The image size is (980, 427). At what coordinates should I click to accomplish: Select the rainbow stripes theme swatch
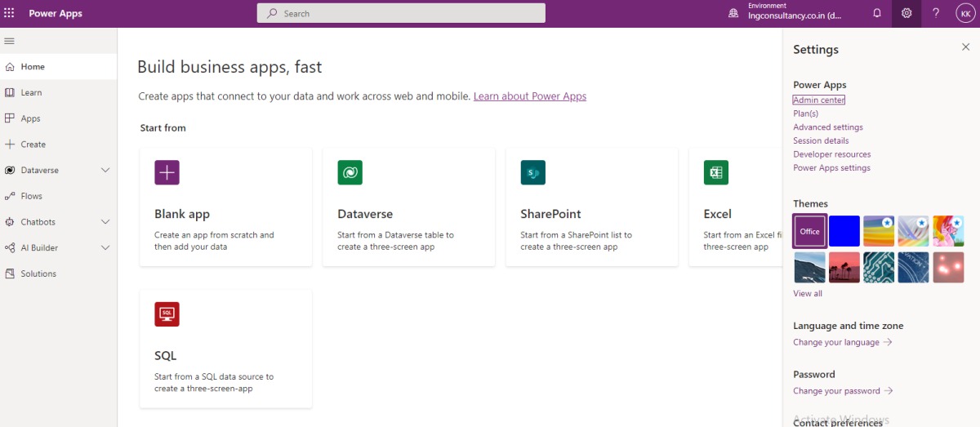pyautogui.click(x=880, y=231)
